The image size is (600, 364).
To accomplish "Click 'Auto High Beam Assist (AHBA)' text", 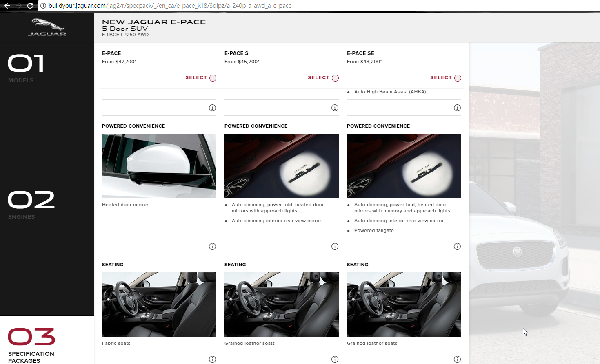I will [390, 92].
